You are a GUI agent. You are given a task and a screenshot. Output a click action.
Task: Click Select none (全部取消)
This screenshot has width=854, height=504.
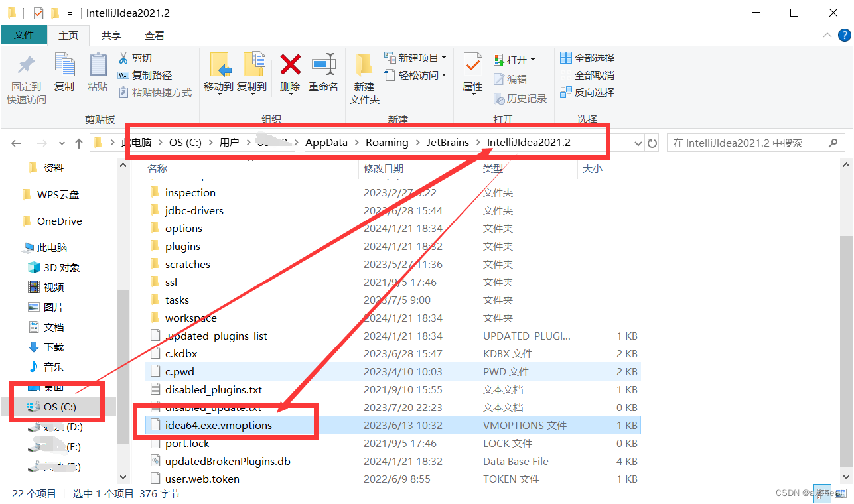(587, 75)
